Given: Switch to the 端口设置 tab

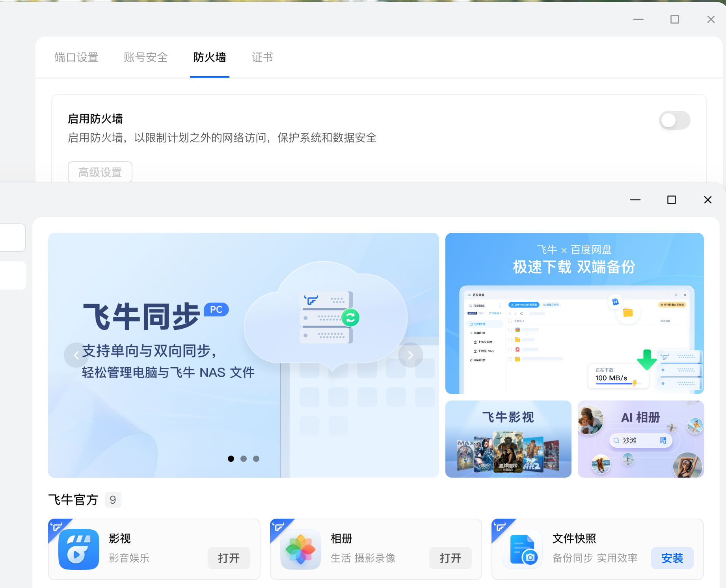Looking at the screenshot, I should 76,58.
